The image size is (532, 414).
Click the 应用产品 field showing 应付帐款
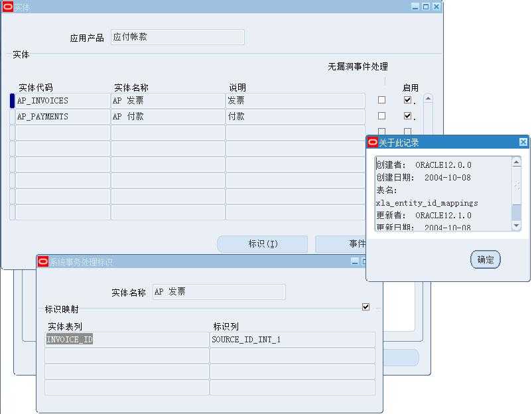point(176,37)
